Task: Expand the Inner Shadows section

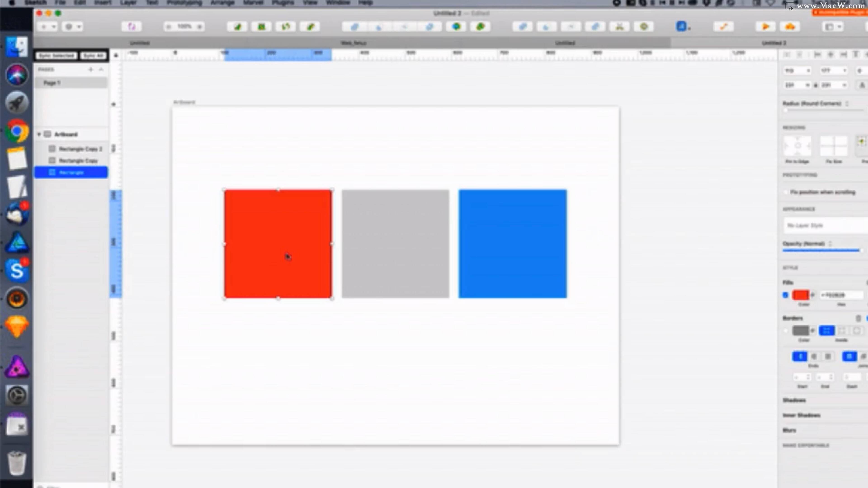Action: (801, 415)
